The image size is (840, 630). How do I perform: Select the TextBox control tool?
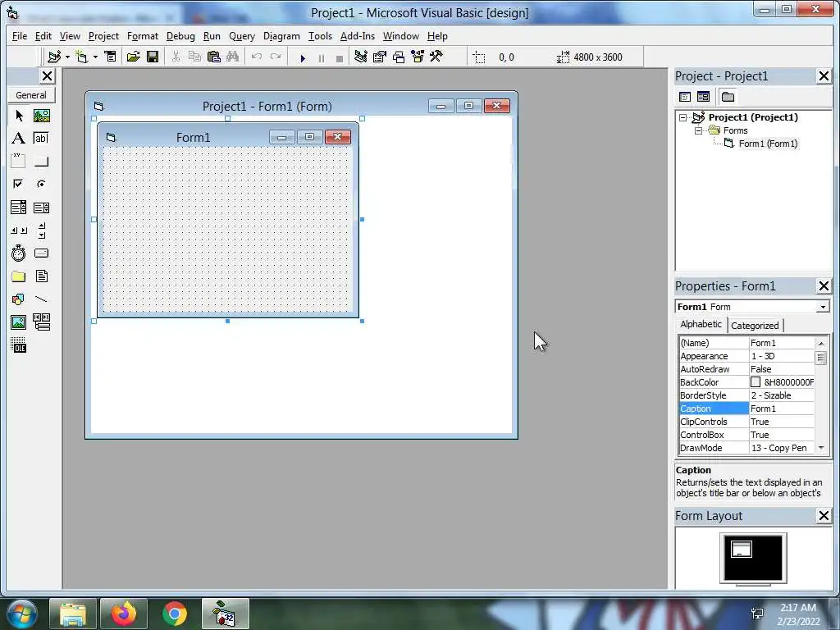[x=41, y=138]
